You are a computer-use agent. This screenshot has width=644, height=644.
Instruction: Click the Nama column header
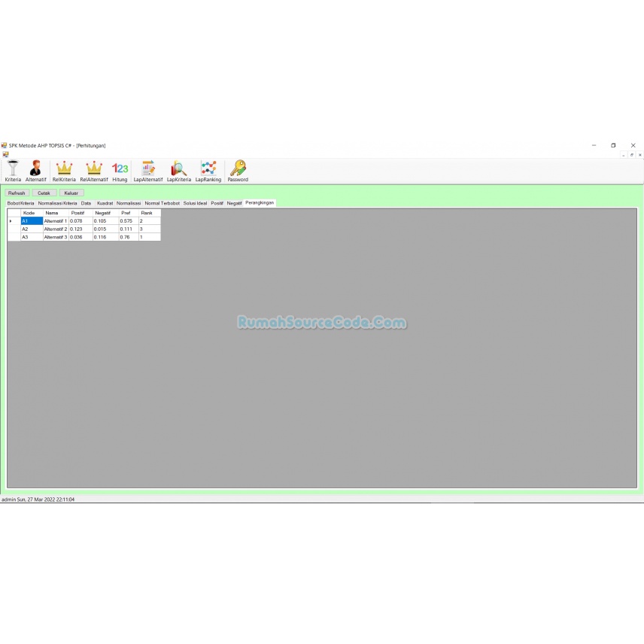[56, 213]
